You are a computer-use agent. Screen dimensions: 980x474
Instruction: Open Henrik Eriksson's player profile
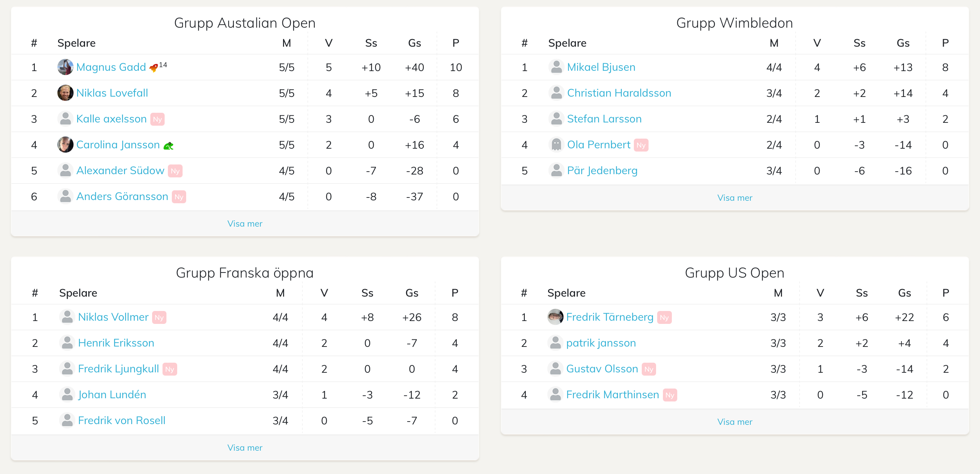[116, 343]
